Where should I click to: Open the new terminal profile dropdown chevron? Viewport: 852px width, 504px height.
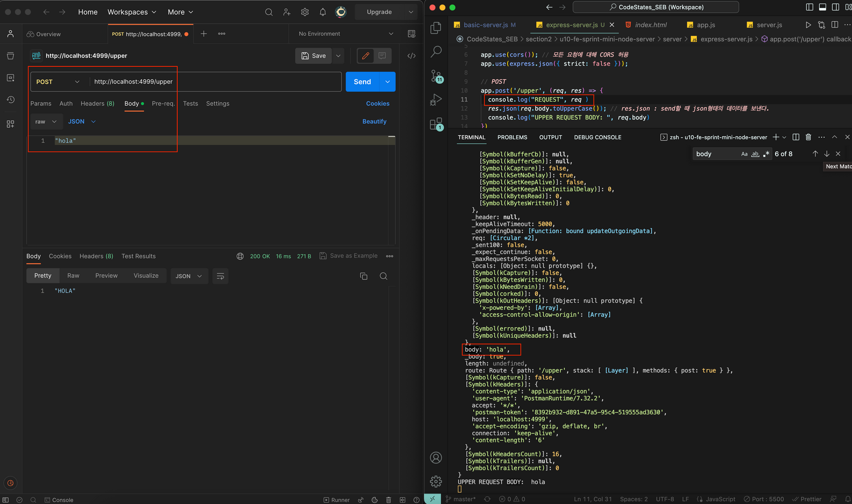tap(785, 137)
